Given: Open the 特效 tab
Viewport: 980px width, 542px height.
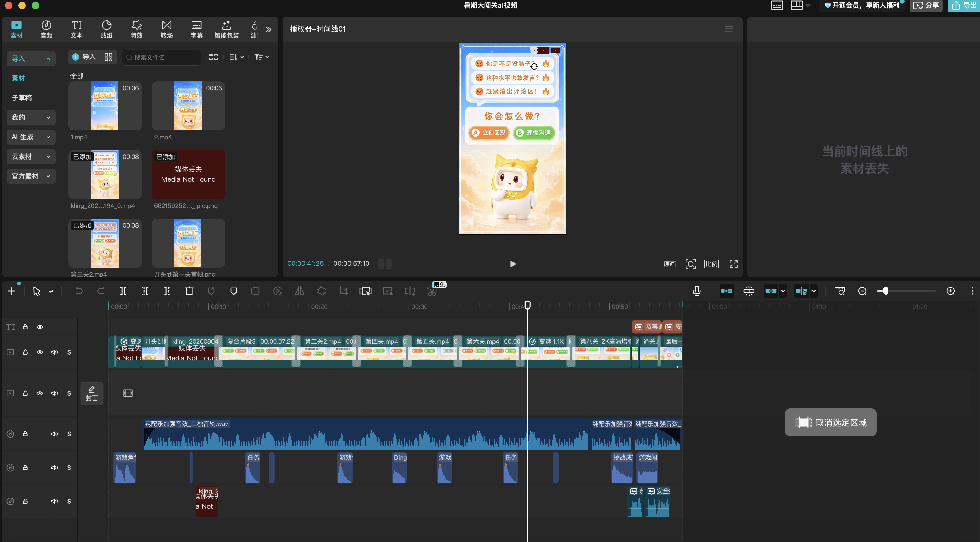Looking at the screenshot, I should 137,29.
